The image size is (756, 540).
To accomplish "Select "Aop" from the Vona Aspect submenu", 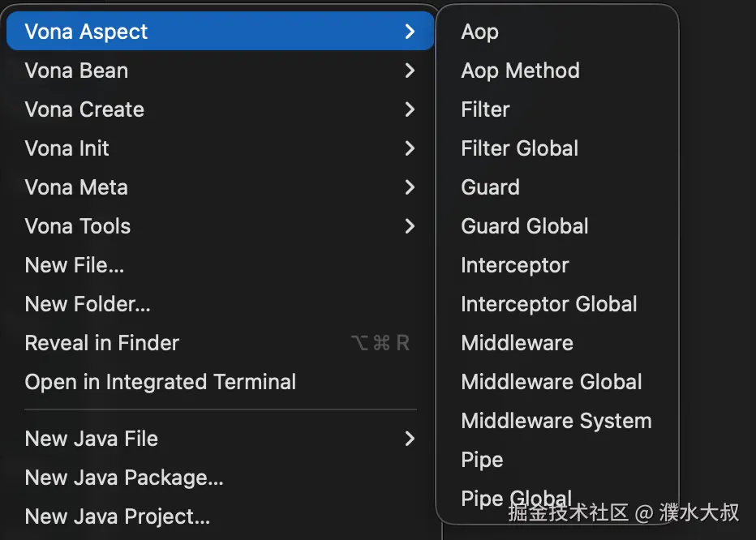I will (479, 32).
